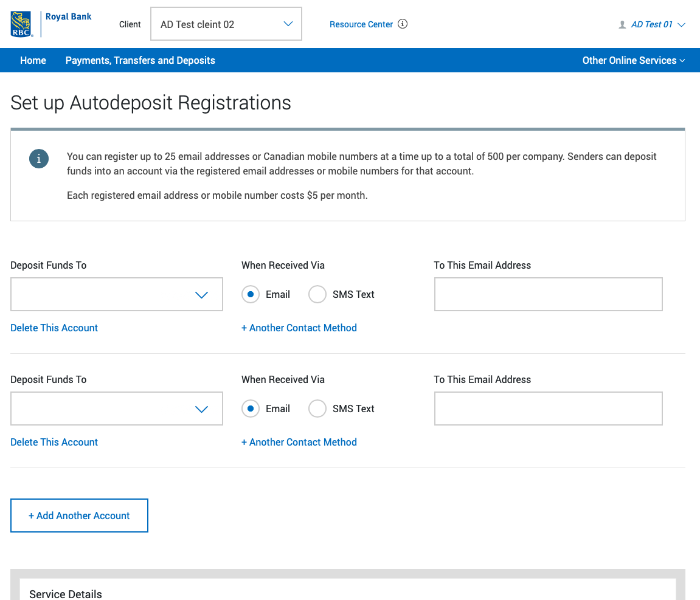Viewport: 700px width, 600px height.
Task: Click first Delete This Account link
Action: coord(54,328)
